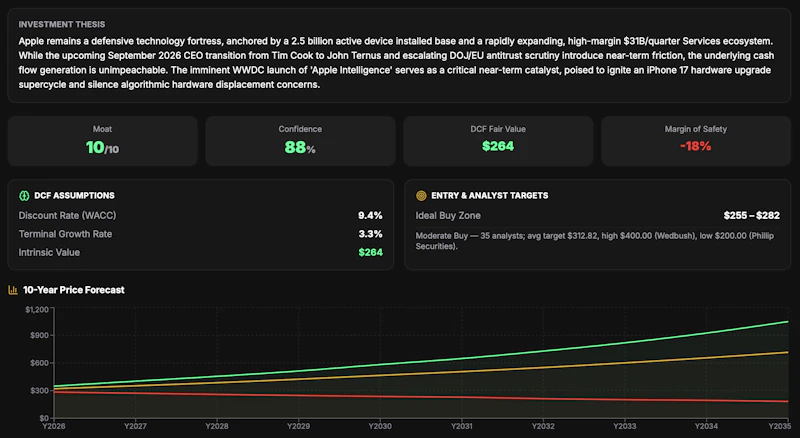Click the INVESTMENT THESIS heading
The height and width of the screenshot is (438, 800).
coord(62,25)
